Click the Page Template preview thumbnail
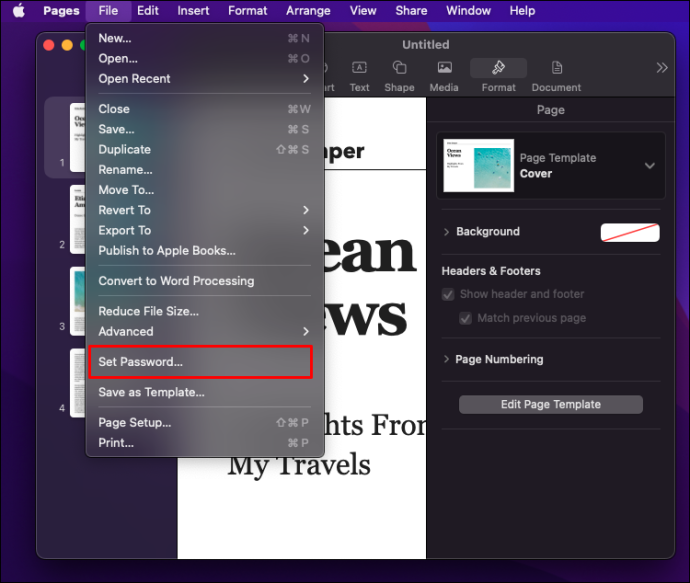The height and width of the screenshot is (583, 690). [x=478, y=165]
